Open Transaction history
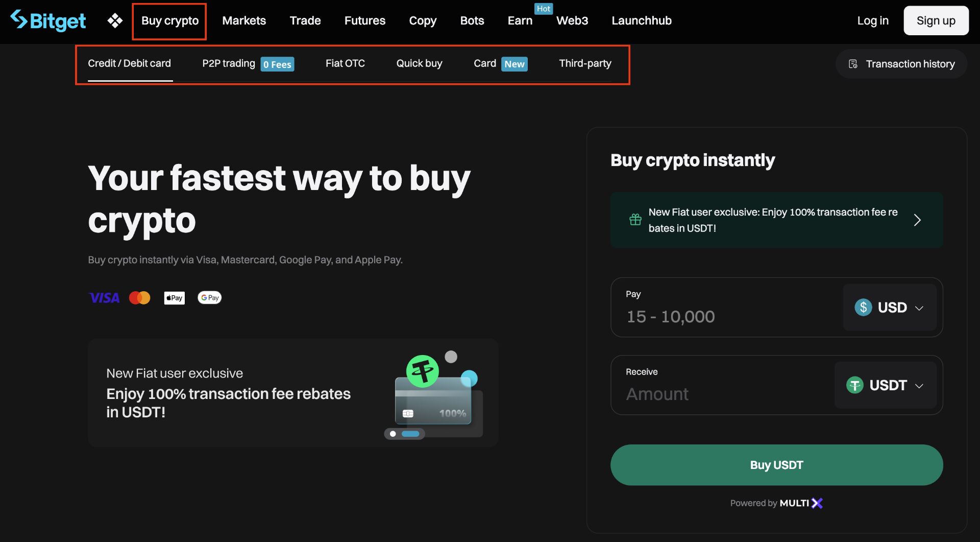 (901, 64)
